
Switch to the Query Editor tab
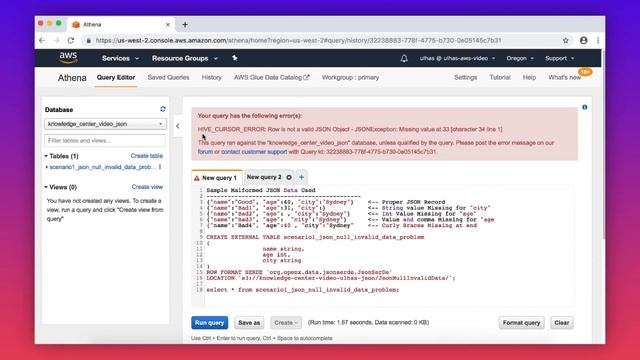(116, 78)
